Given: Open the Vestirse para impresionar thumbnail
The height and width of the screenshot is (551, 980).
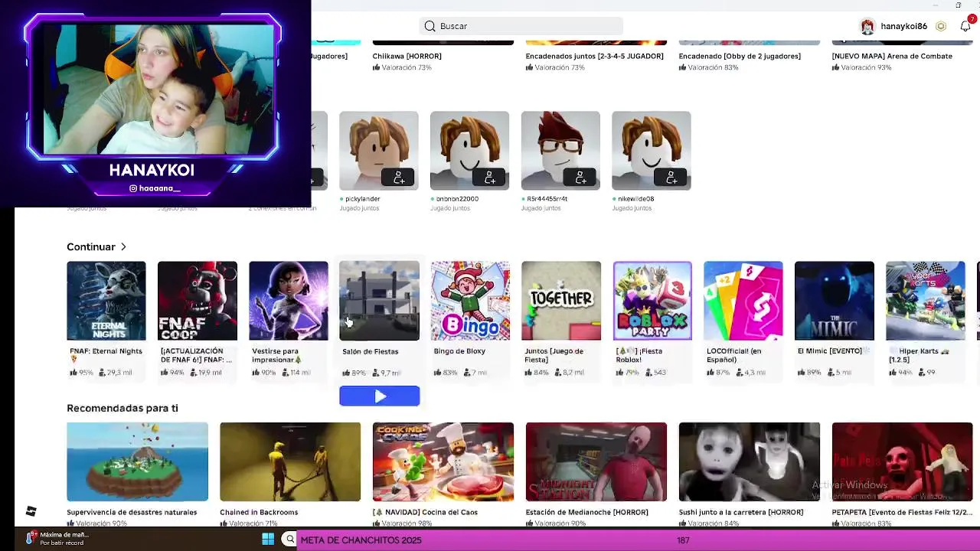Looking at the screenshot, I should point(289,301).
